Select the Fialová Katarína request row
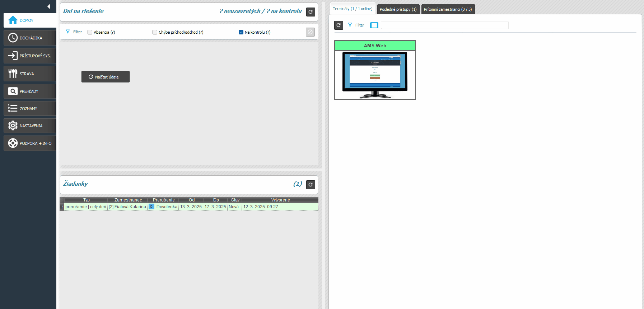 (127, 207)
